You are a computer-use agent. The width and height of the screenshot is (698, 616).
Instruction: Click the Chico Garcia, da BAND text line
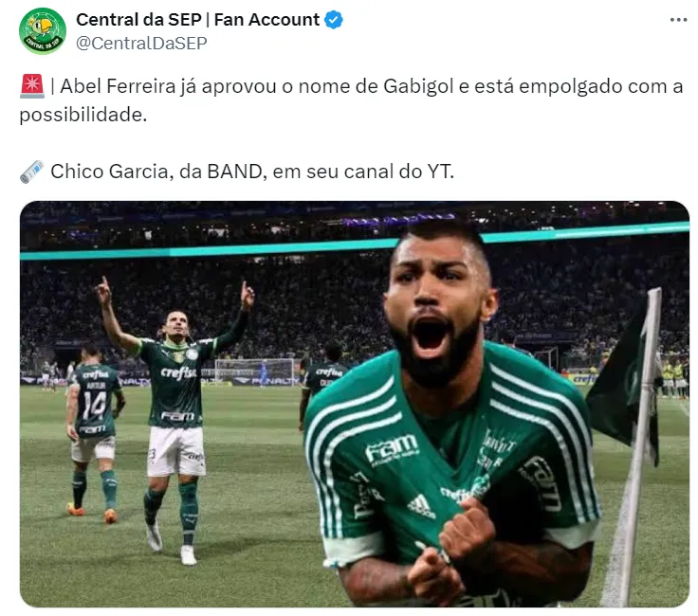[252, 172]
